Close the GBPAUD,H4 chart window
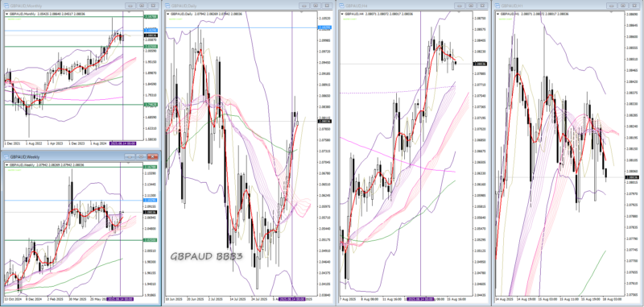The width and height of the screenshot is (644, 307). 483,6
